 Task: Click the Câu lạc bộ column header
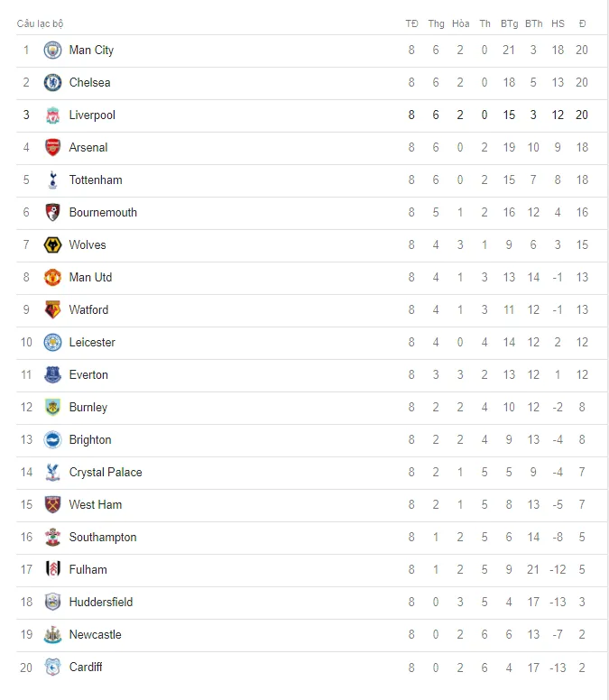tap(41, 23)
